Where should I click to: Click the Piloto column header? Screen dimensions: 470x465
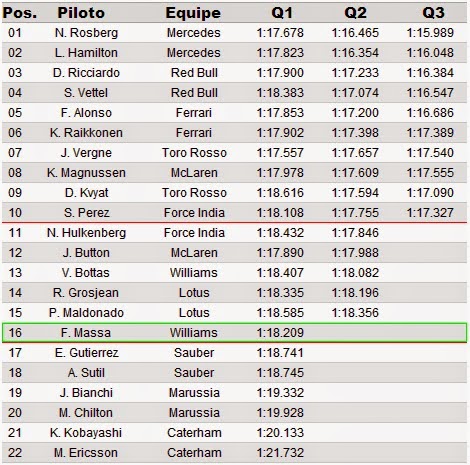(81, 13)
